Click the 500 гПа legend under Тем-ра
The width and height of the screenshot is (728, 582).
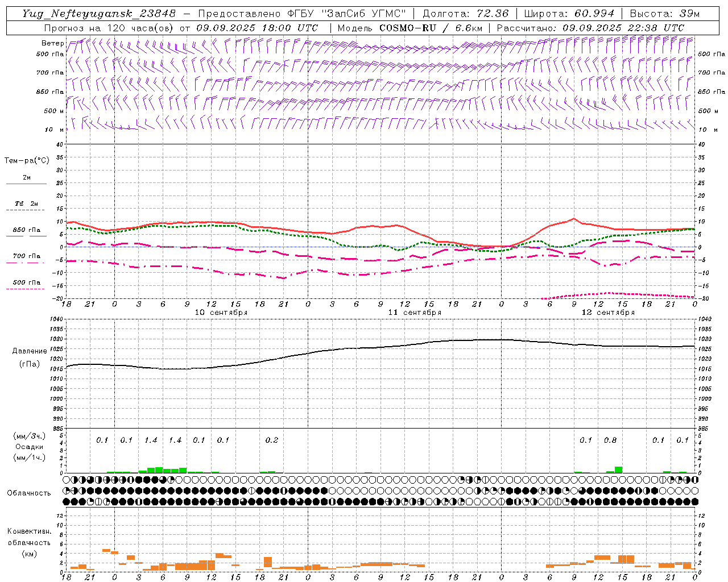(27, 282)
